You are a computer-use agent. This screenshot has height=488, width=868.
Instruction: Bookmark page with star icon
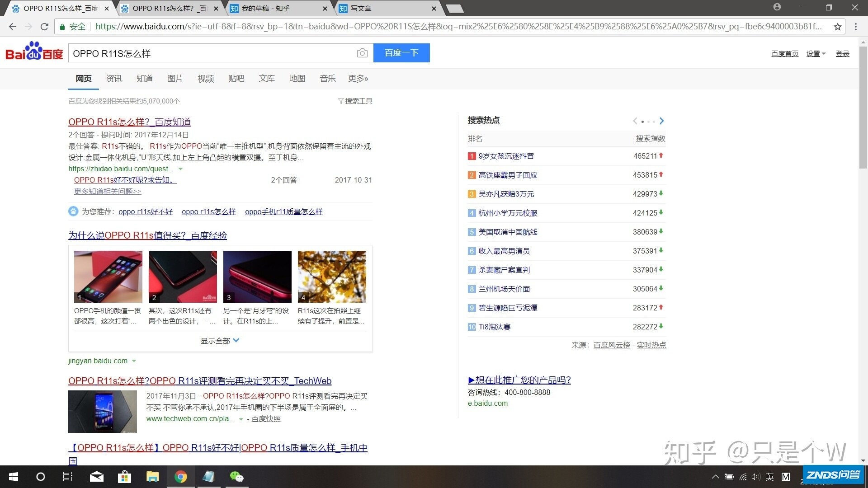pos(838,27)
